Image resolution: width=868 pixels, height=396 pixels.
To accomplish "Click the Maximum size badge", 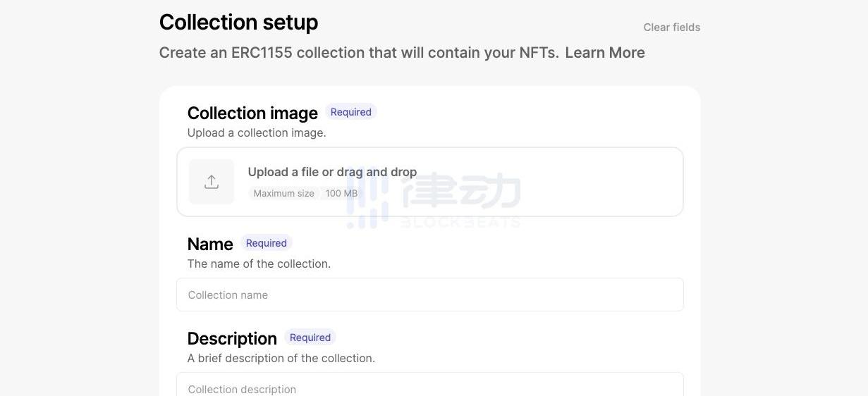I will pyautogui.click(x=283, y=193).
